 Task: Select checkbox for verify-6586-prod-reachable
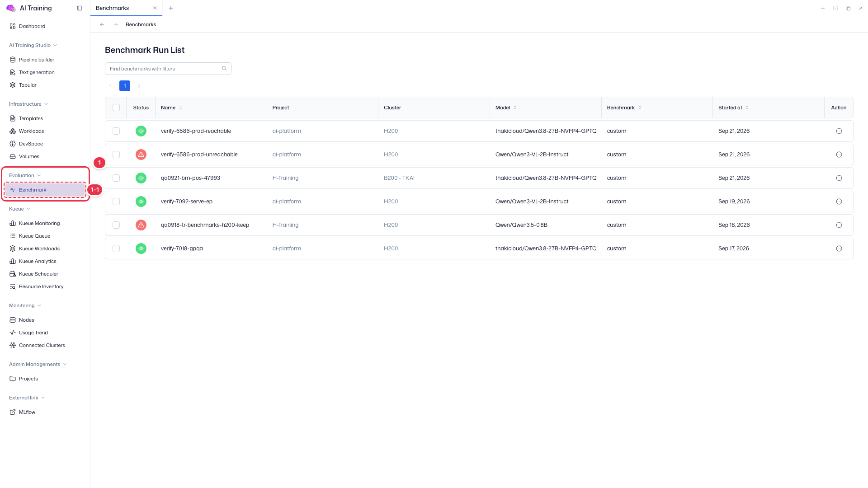[x=116, y=131]
